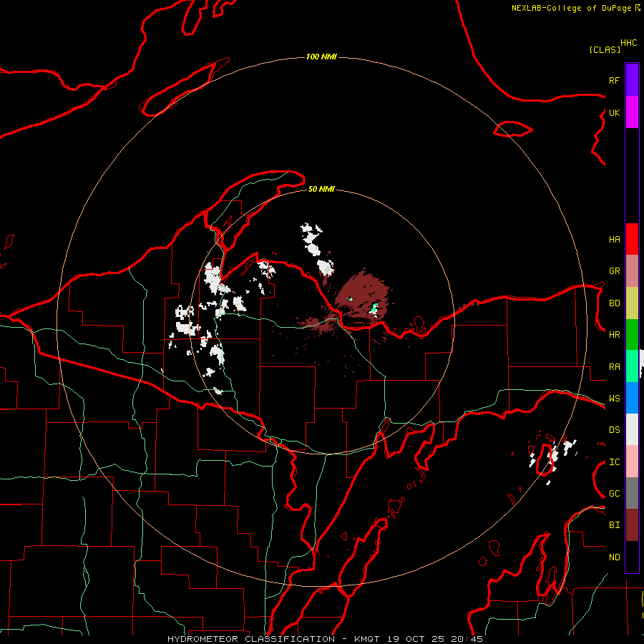Image resolution: width=644 pixels, height=644 pixels.
Task: Click the RA legend label text
Action: click(x=614, y=367)
